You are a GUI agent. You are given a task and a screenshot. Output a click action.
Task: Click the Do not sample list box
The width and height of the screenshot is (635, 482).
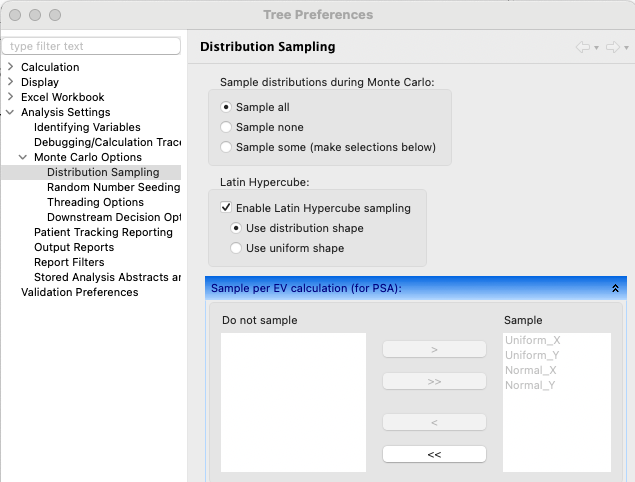tap(293, 402)
